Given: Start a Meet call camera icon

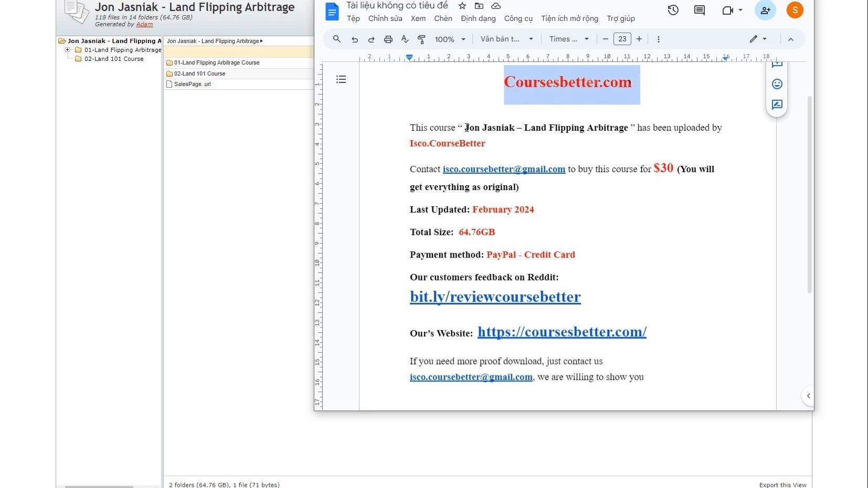Looking at the screenshot, I should click(727, 10).
